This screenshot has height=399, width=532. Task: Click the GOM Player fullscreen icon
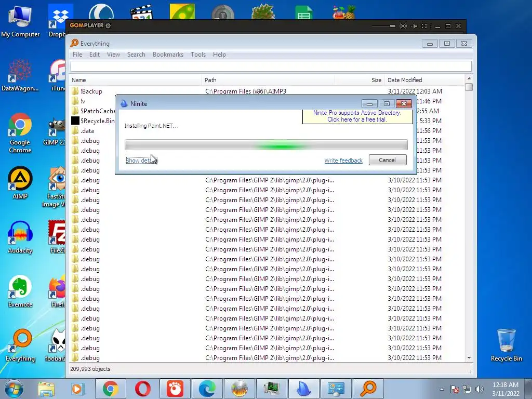point(424,26)
